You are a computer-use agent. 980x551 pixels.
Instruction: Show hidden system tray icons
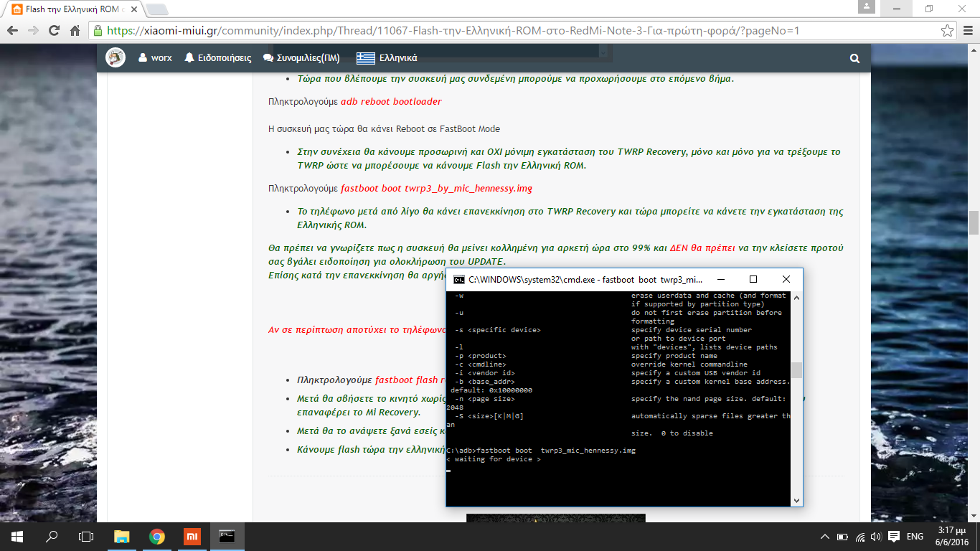[x=824, y=537]
